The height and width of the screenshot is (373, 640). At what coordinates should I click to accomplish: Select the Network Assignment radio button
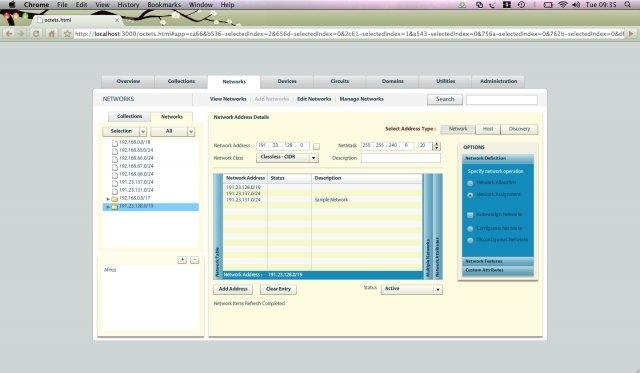[x=470, y=195]
